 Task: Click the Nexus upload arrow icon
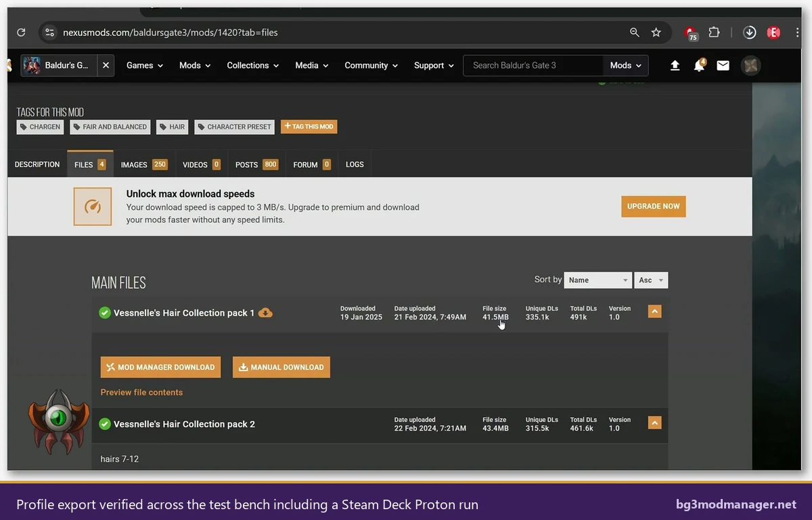[x=675, y=66]
